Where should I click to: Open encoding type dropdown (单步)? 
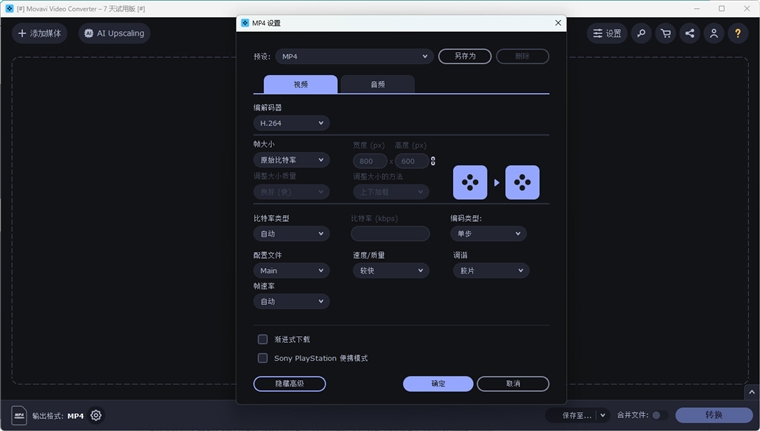click(x=488, y=234)
